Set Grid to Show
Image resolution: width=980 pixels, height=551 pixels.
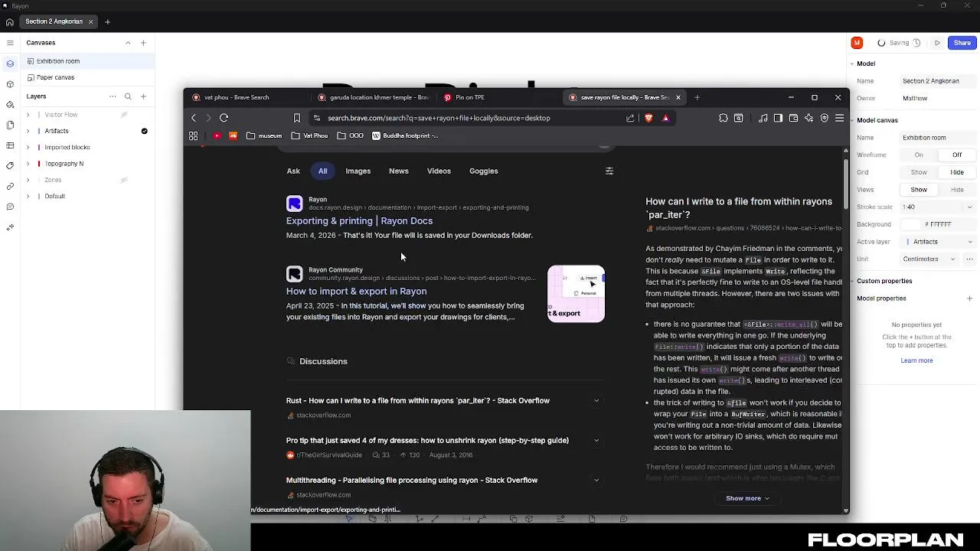click(x=919, y=172)
